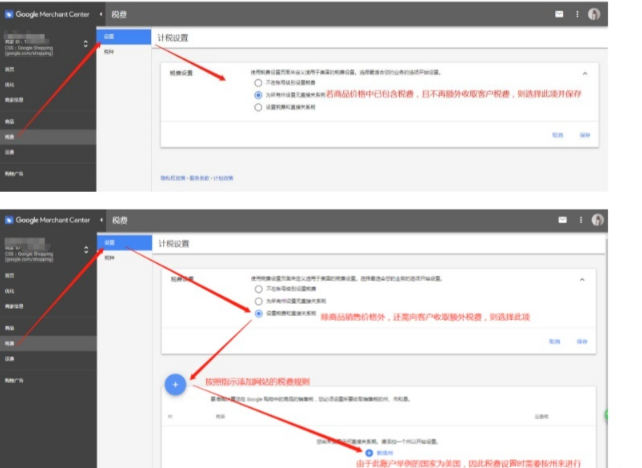Image resolution: width=642 pixels, height=468 pixels.
Task: Select the checked 设置税费和直接关系 radio in lower screenshot
Action: (258, 314)
